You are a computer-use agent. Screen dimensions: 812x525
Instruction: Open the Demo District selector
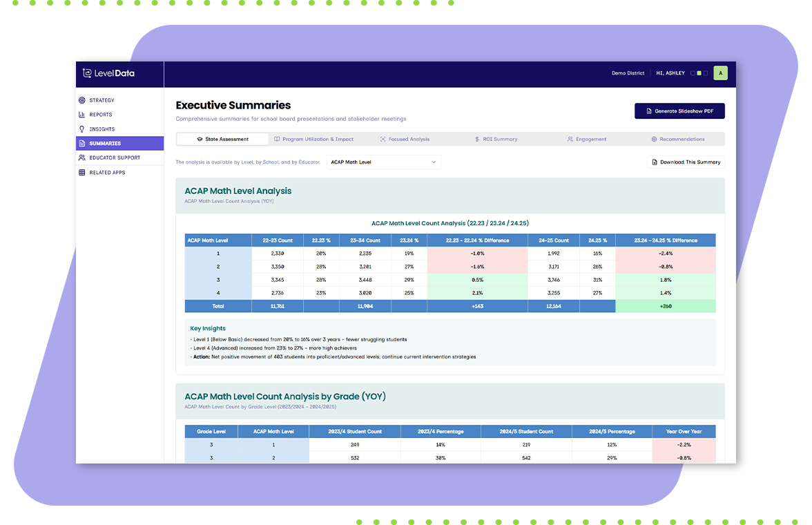click(x=628, y=73)
